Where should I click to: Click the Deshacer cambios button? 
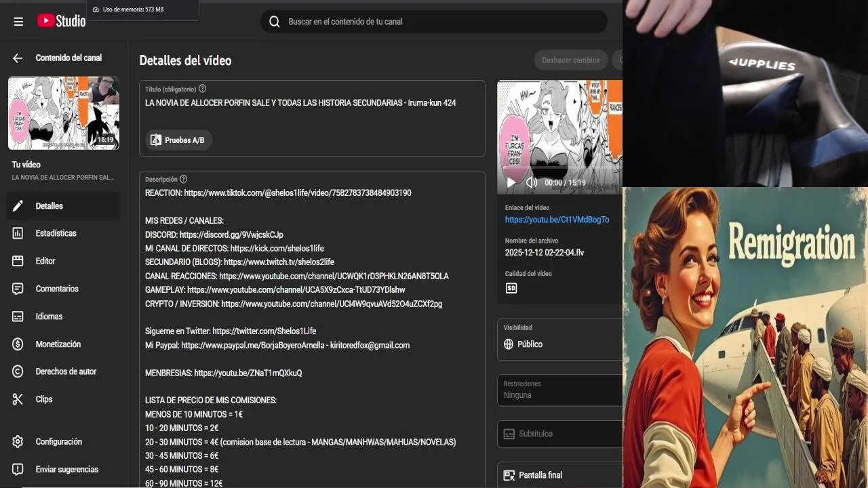(571, 60)
